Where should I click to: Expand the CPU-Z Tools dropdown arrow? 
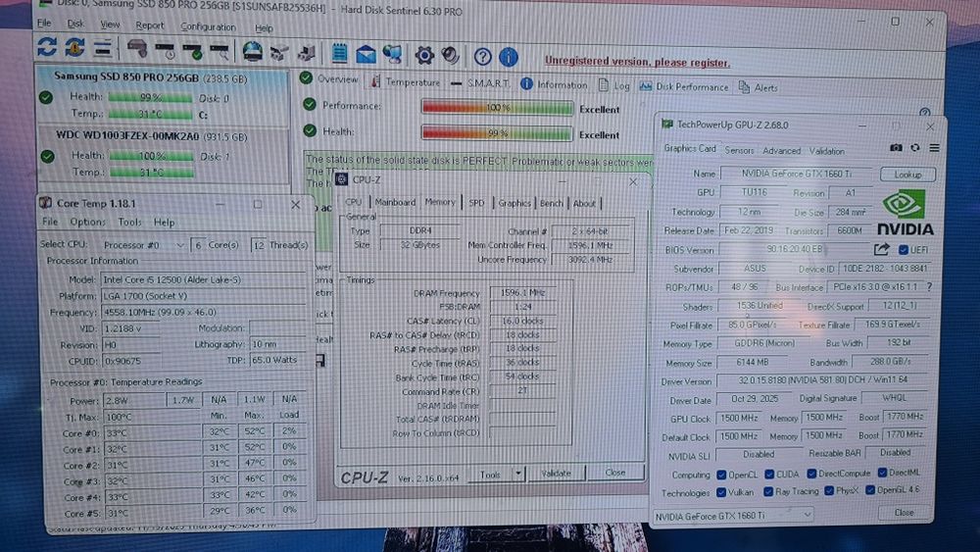tap(518, 474)
